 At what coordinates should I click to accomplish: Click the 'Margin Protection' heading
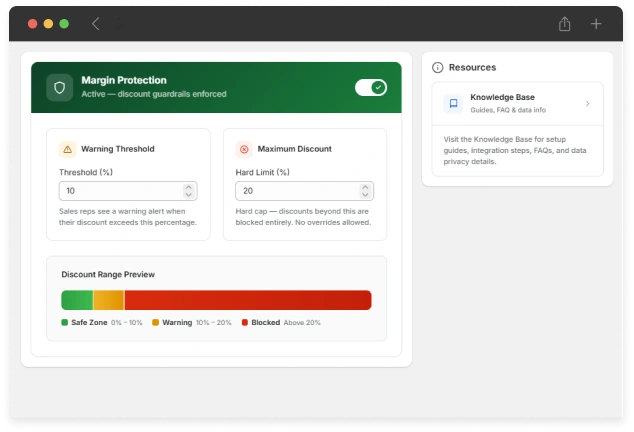click(x=124, y=80)
